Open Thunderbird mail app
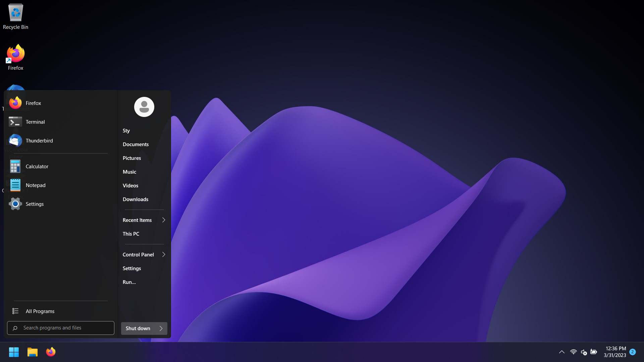Viewport: 644px width, 362px height. pos(39,141)
